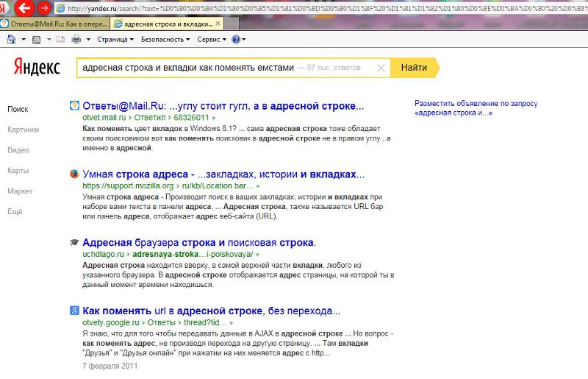Close the 'адресная строка и вкладки' tab
Screen dimensions: 588x379
(x=218, y=24)
